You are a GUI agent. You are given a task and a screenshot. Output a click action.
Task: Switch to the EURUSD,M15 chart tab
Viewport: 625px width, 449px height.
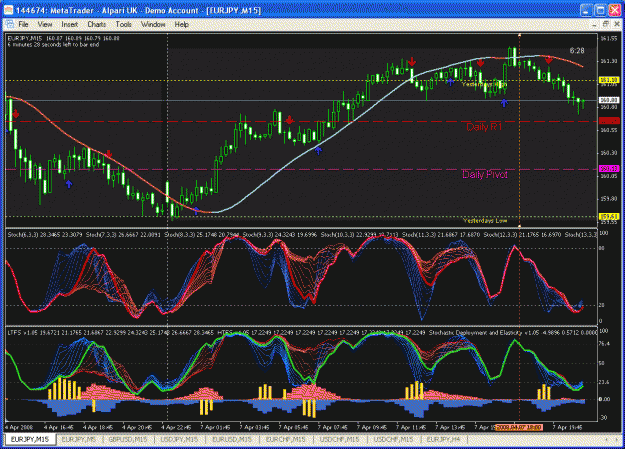[x=232, y=439]
